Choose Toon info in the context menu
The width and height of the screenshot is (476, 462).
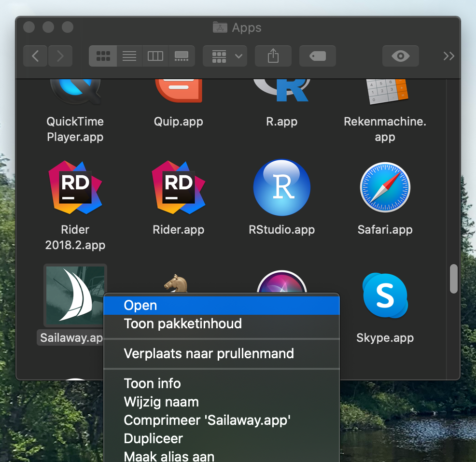[222, 383]
